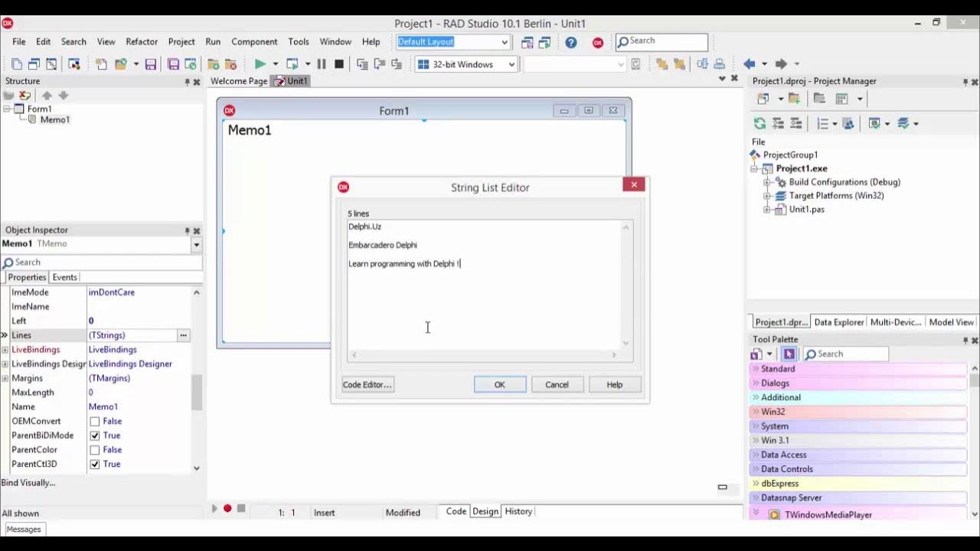Click the Messages tab at bottom

coord(24,530)
